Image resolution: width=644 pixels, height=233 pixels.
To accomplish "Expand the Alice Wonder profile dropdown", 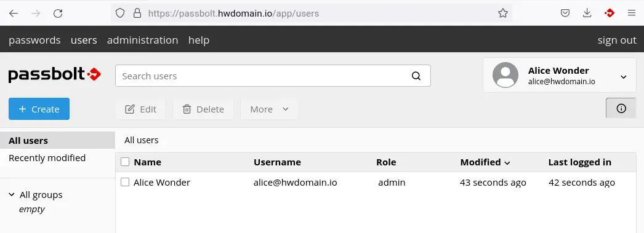I will (x=623, y=77).
